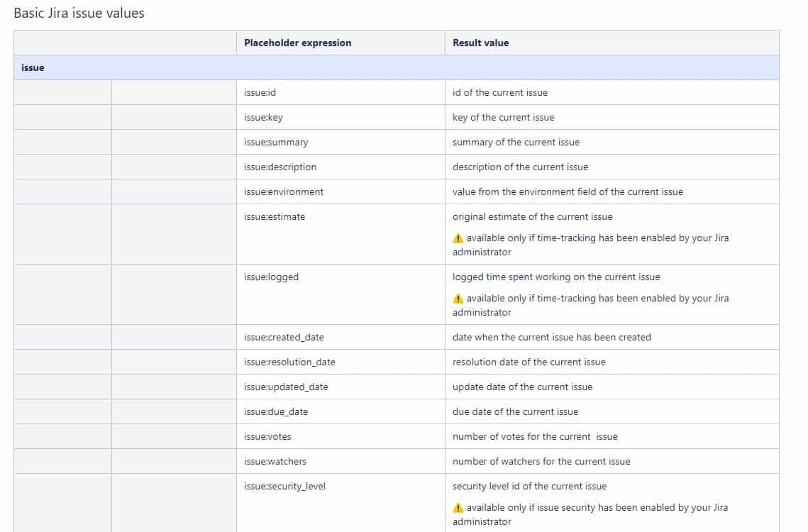The height and width of the screenshot is (532, 808).
Task: Select the issue:watchers placeholder text
Action: pos(275,461)
